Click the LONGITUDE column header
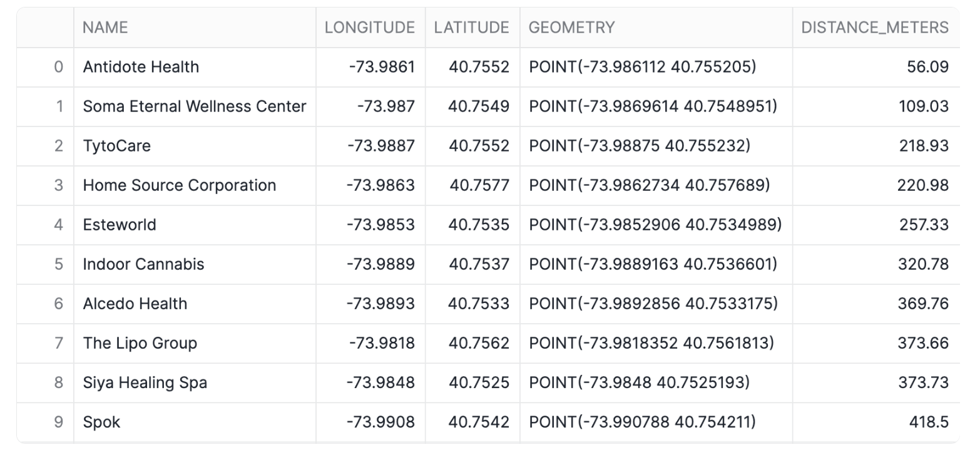The width and height of the screenshot is (980, 452). [x=369, y=28]
